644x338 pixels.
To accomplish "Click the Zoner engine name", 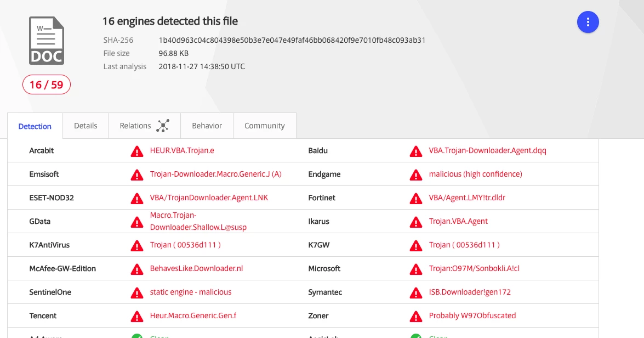I will tap(318, 316).
